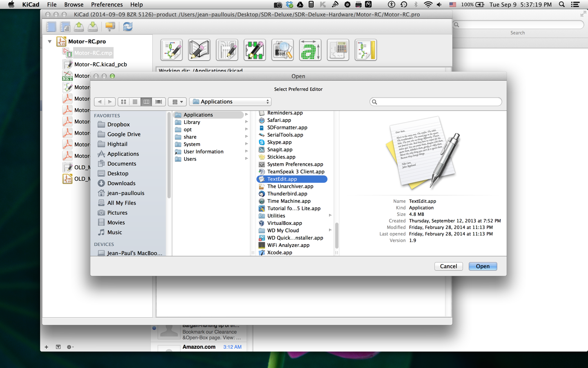Collapse the Motor-RC.pro project tree

point(50,41)
